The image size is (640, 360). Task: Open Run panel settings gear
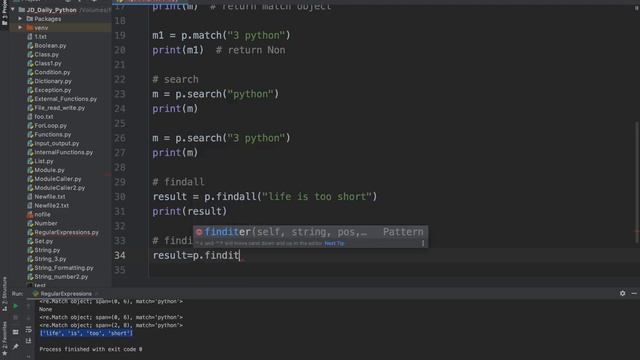[x=622, y=293]
